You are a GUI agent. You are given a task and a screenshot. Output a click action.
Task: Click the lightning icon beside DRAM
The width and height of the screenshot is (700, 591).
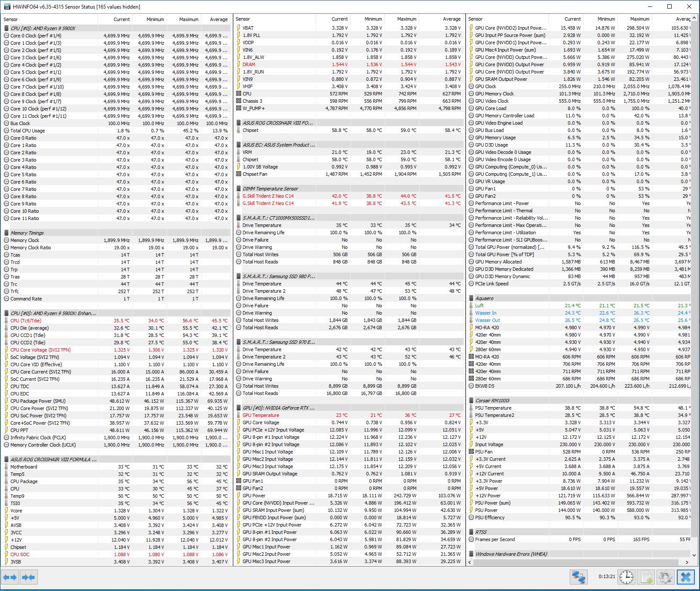point(239,64)
